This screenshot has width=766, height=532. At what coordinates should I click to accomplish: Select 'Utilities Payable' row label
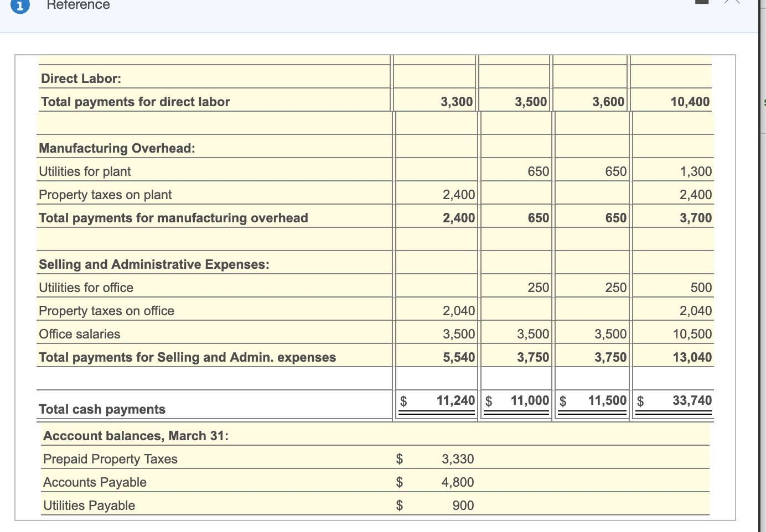(89, 505)
